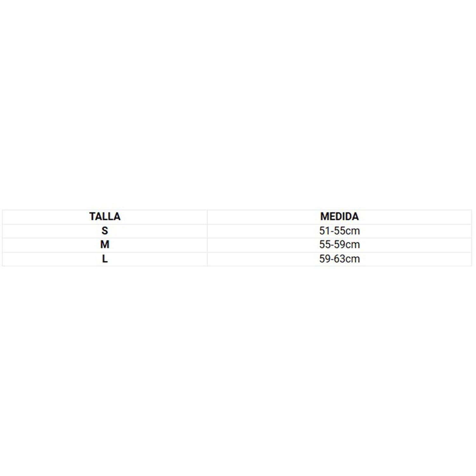Image resolution: width=476 pixels, height=476 pixels.
Task: Select the measurement value for size S
Action: (340, 231)
